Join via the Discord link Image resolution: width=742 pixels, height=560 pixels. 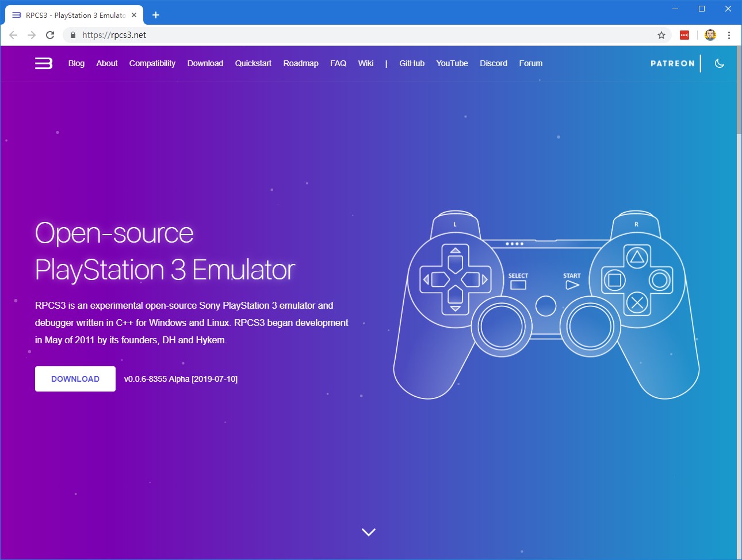(494, 63)
